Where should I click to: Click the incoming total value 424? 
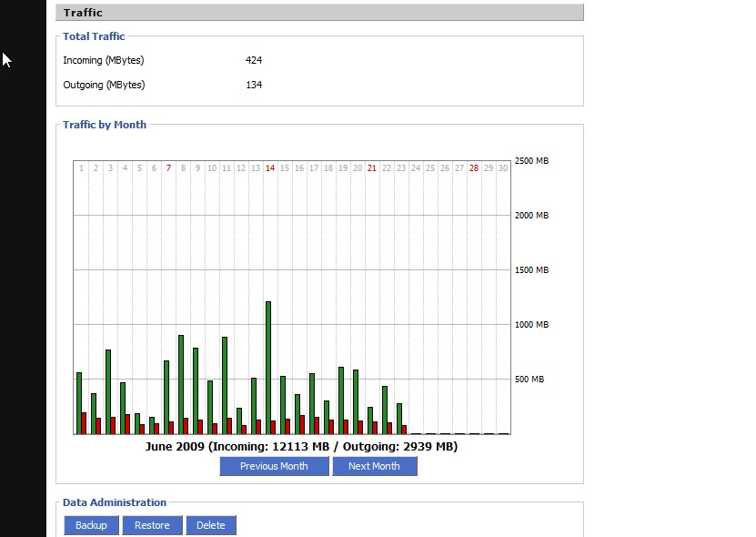pos(254,60)
